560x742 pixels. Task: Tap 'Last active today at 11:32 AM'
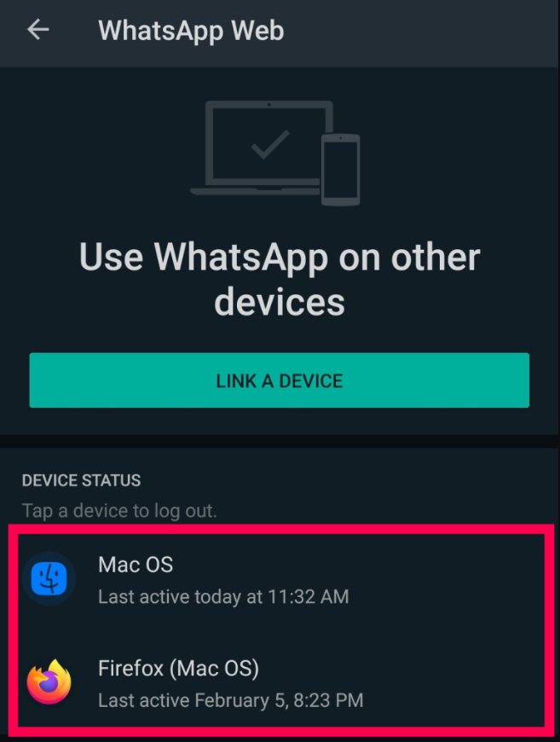(x=223, y=597)
